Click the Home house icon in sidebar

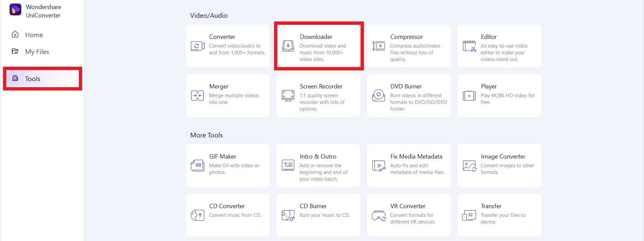[x=15, y=34]
